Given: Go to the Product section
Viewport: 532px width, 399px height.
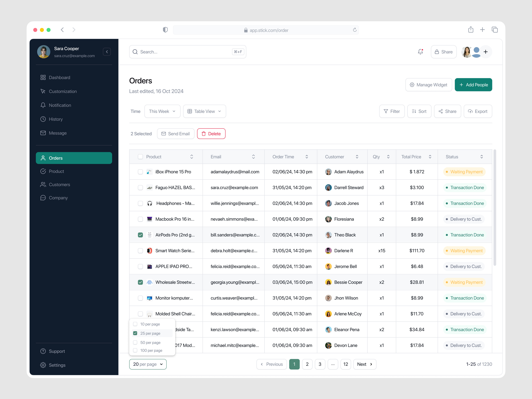Looking at the screenshot, I should tap(56, 171).
